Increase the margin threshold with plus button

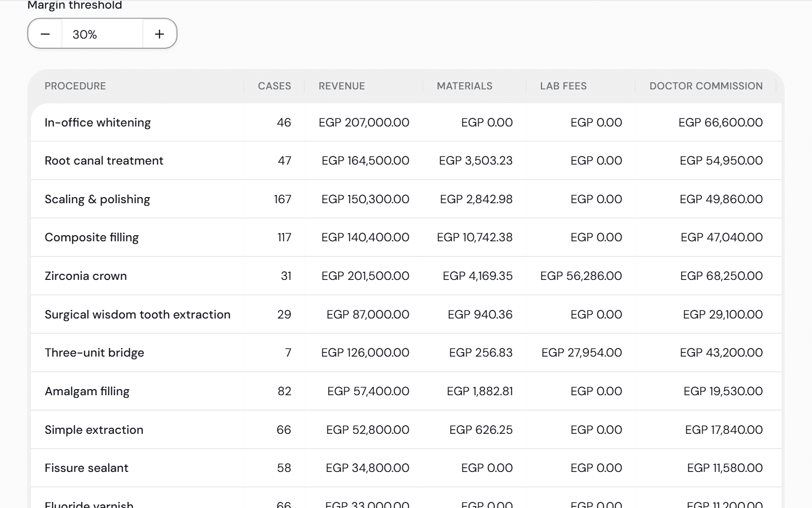159,34
